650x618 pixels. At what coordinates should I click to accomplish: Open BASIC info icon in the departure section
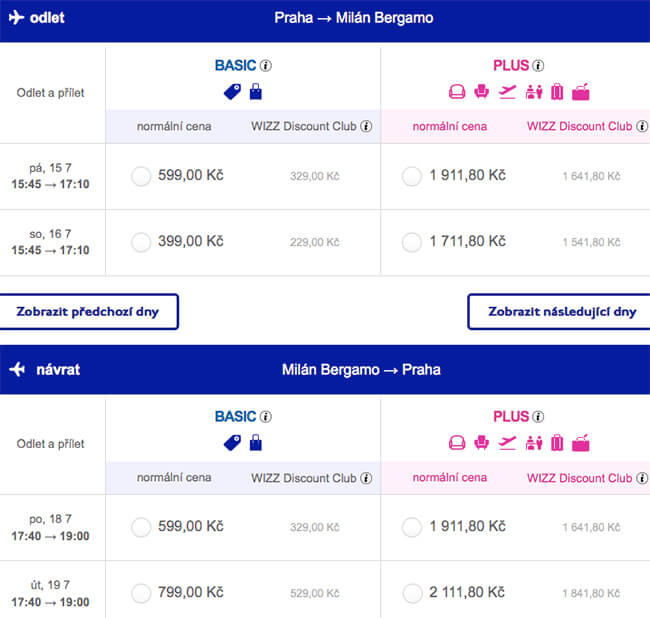click(x=266, y=65)
